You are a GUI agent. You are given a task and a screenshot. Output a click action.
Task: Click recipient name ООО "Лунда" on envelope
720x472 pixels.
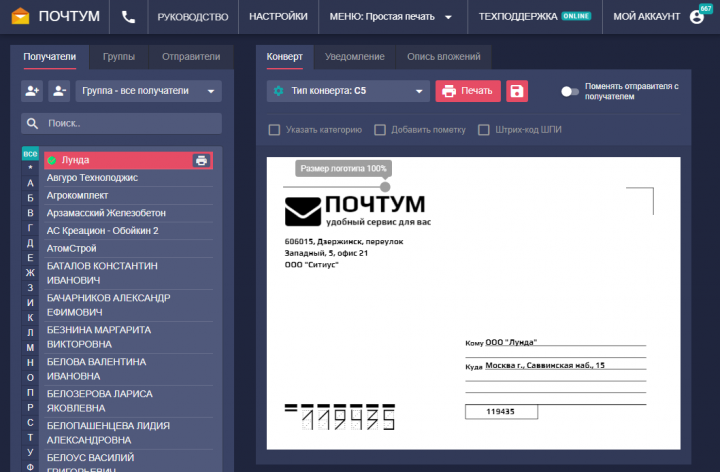click(x=511, y=342)
